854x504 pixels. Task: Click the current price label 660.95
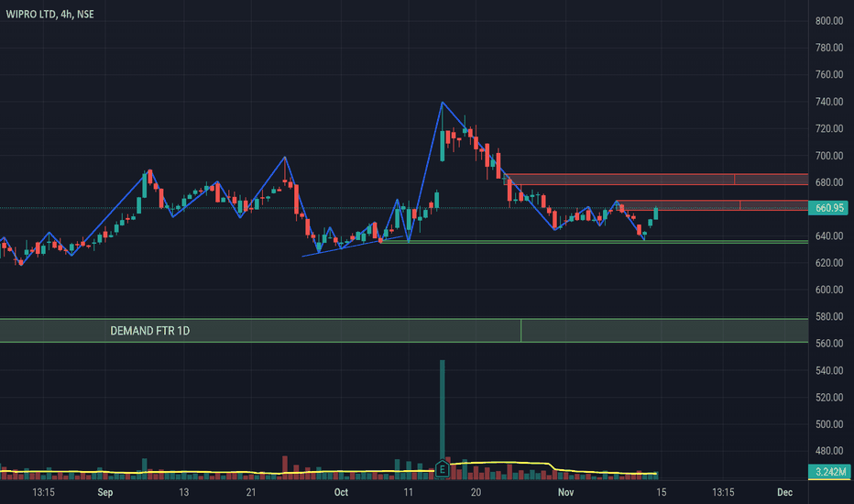click(x=828, y=208)
